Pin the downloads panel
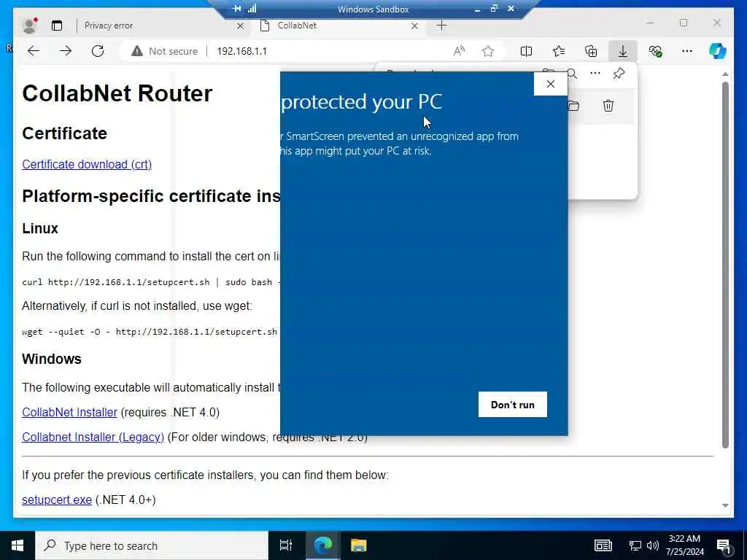Screen dimensions: 747x560 pos(619,74)
